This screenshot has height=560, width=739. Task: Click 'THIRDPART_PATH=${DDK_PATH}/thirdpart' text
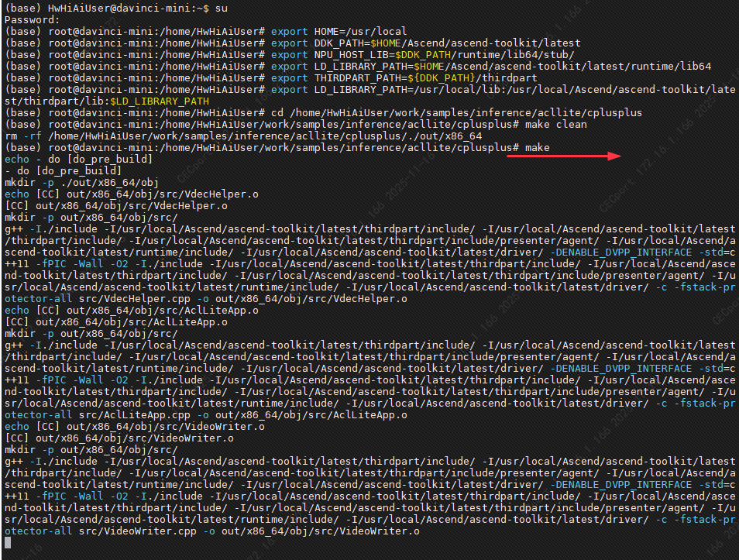coord(425,77)
